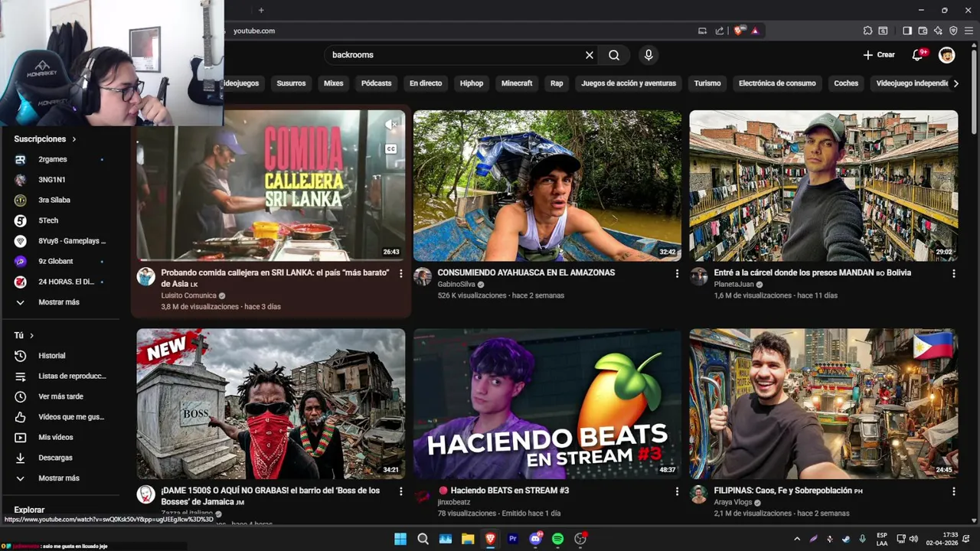Open options menu for Bolivia cárcel video
This screenshot has height=551, width=980.
(x=953, y=273)
